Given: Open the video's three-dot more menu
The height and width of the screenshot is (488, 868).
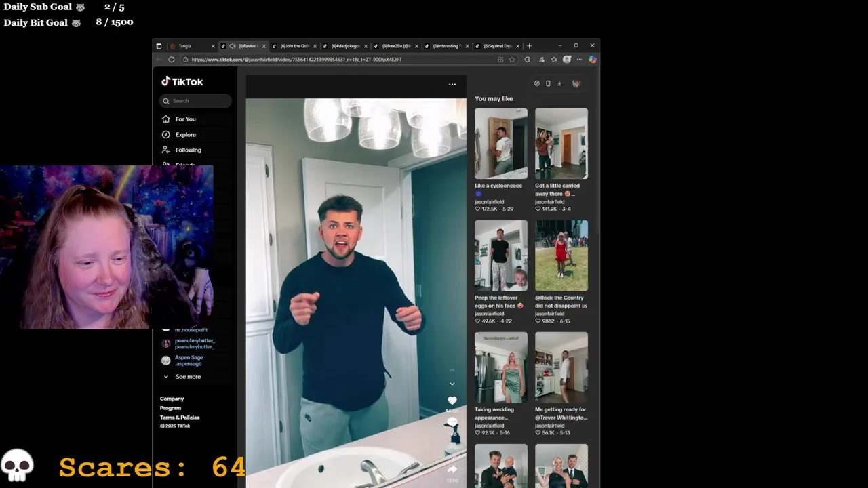Looking at the screenshot, I should click(x=452, y=84).
